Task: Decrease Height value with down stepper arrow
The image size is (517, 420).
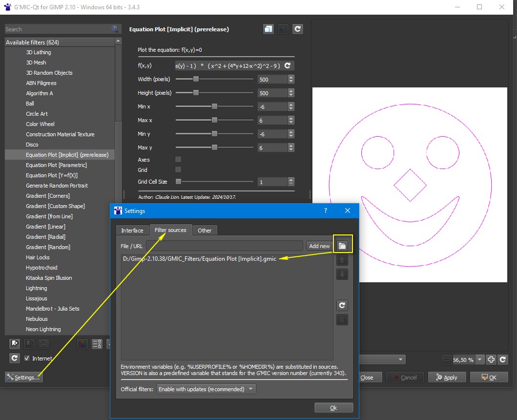Action: [291, 95]
